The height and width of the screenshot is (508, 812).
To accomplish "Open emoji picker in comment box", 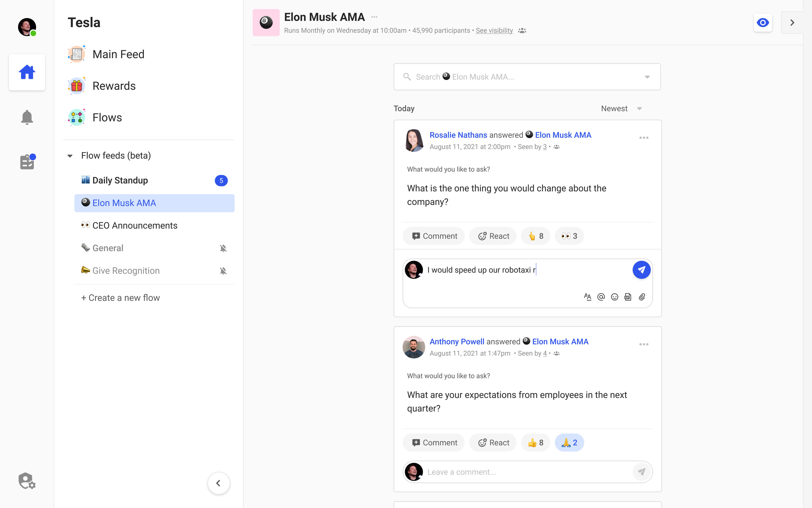I will click(x=614, y=297).
